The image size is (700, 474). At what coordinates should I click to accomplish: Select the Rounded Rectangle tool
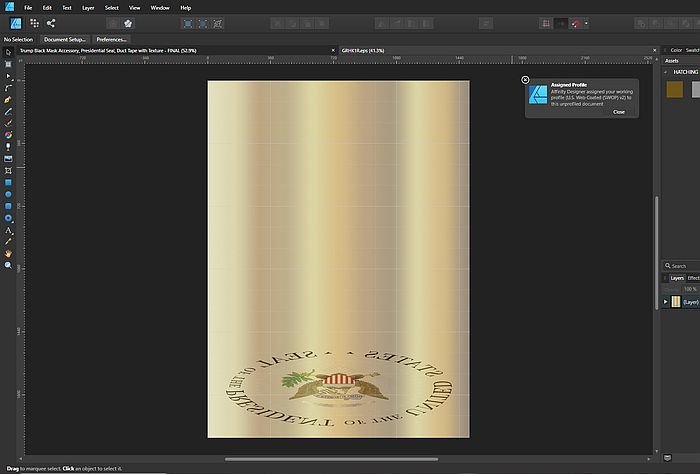point(8,206)
